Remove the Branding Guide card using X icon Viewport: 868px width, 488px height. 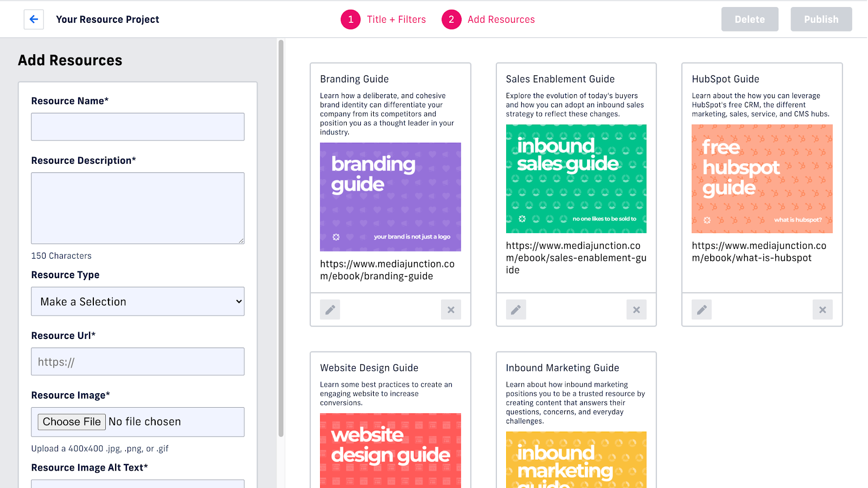[x=451, y=310]
